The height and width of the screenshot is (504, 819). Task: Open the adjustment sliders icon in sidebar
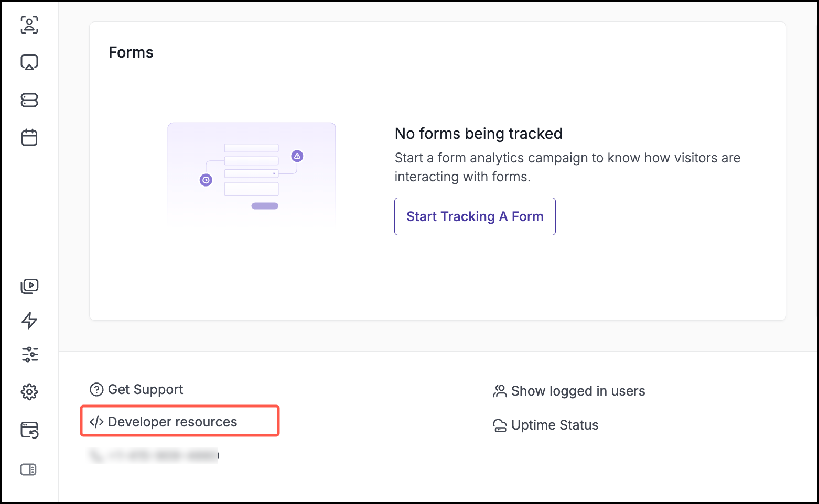coord(29,355)
